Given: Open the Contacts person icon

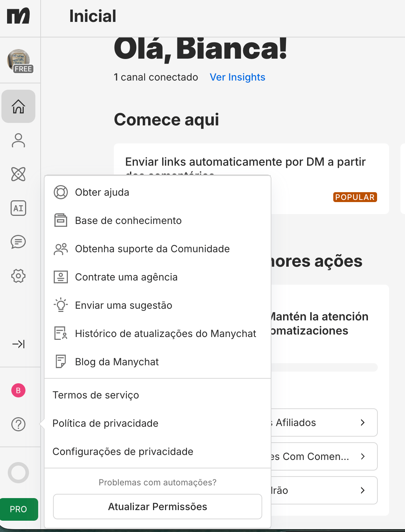Looking at the screenshot, I should [18, 140].
